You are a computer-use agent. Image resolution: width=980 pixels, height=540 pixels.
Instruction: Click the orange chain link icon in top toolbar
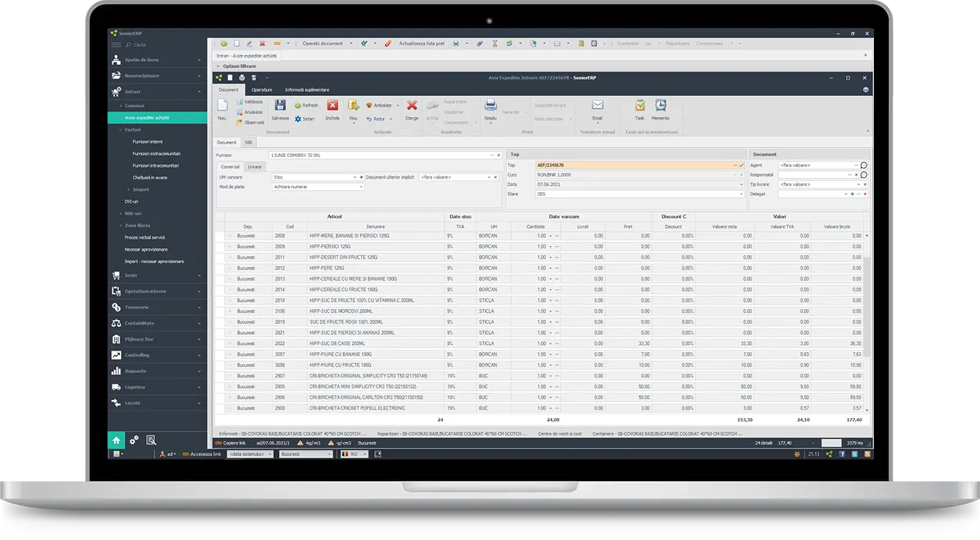(277, 43)
